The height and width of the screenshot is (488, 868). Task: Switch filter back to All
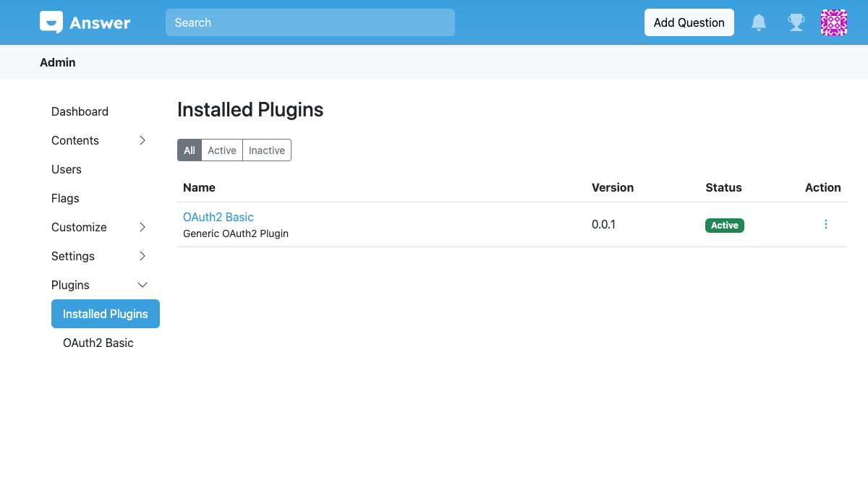[189, 150]
